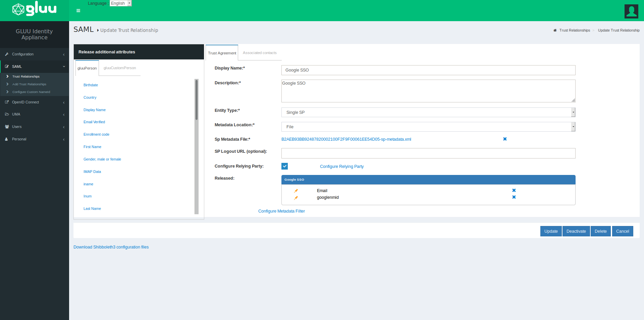Release the Enrollment code attribute
The height and width of the screenshot is (320, 644).
click(96, 134)
